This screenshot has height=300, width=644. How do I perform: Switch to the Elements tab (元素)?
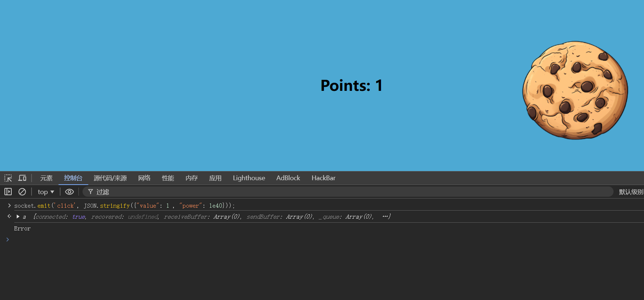pyautogui.click(x=46, y=178)
